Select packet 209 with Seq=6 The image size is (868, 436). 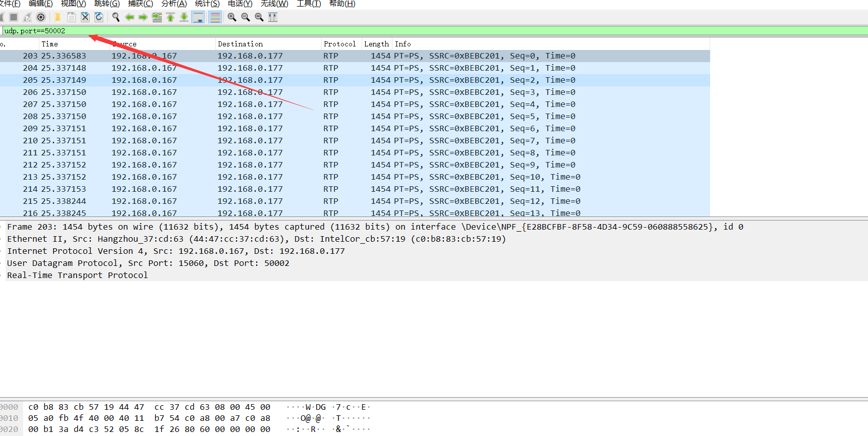pos(355,129)
